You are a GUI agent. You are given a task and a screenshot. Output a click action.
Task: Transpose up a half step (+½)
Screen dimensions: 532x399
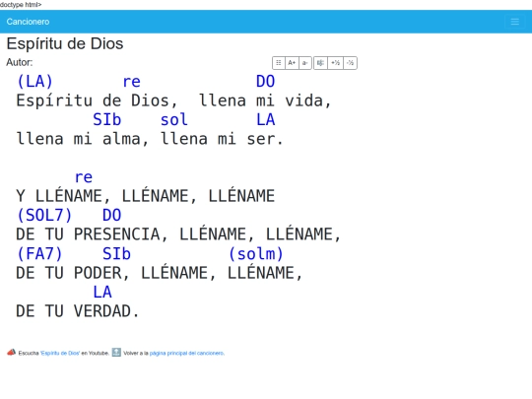pyautogui.click(x=335, y=63)
